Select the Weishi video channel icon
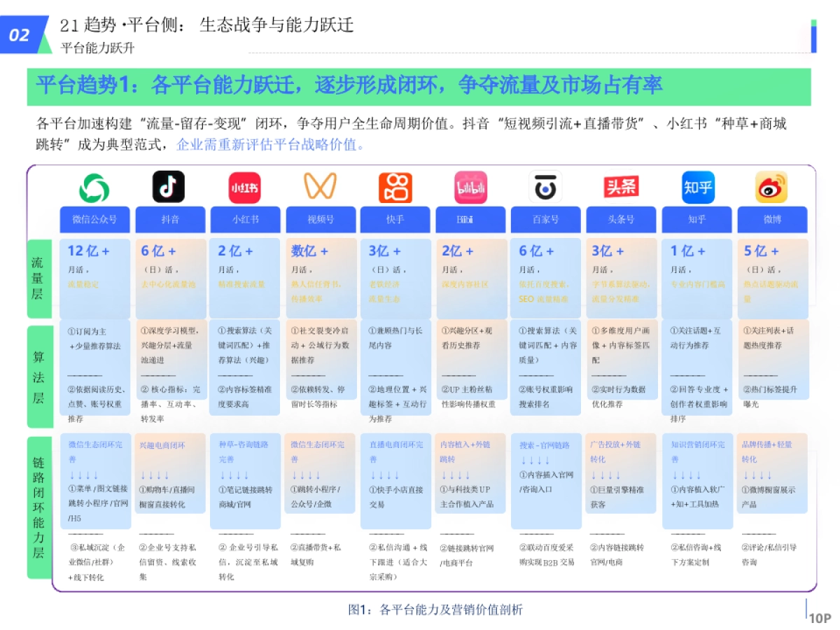Viewport: 840px width, 630px height. point(320,186)
